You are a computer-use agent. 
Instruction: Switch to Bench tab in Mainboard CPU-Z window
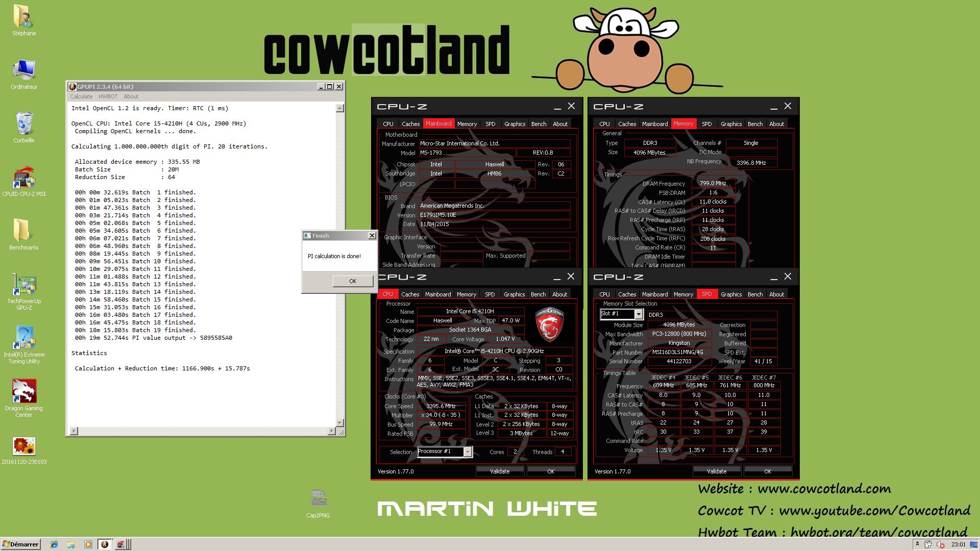(538, 124)
